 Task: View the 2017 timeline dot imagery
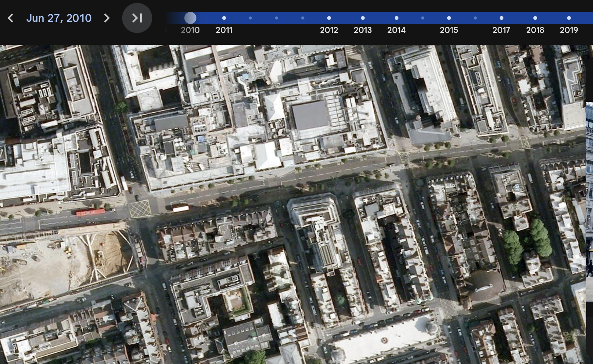click(x=502, y=18)
